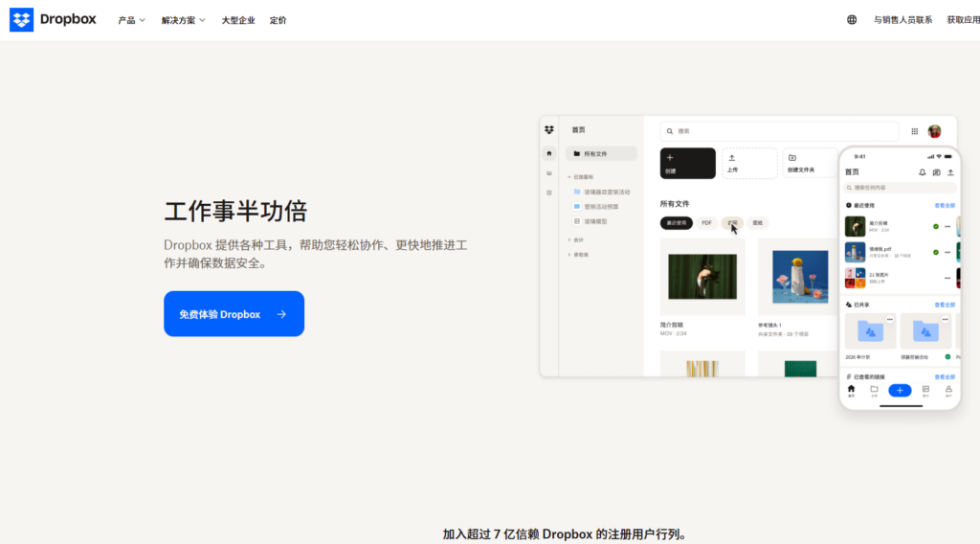Select the 图纸 filter chip

pos(758,222)
